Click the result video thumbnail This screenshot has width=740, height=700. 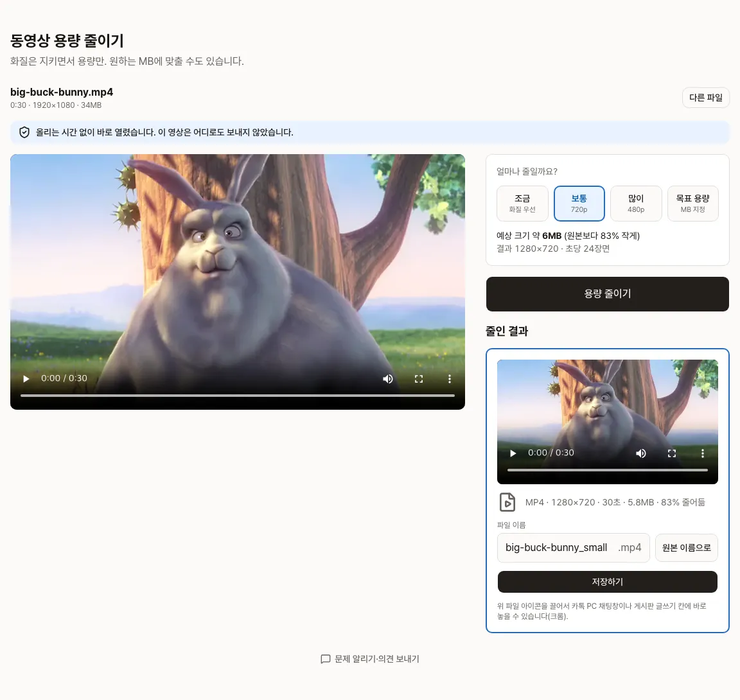point(608,422)
